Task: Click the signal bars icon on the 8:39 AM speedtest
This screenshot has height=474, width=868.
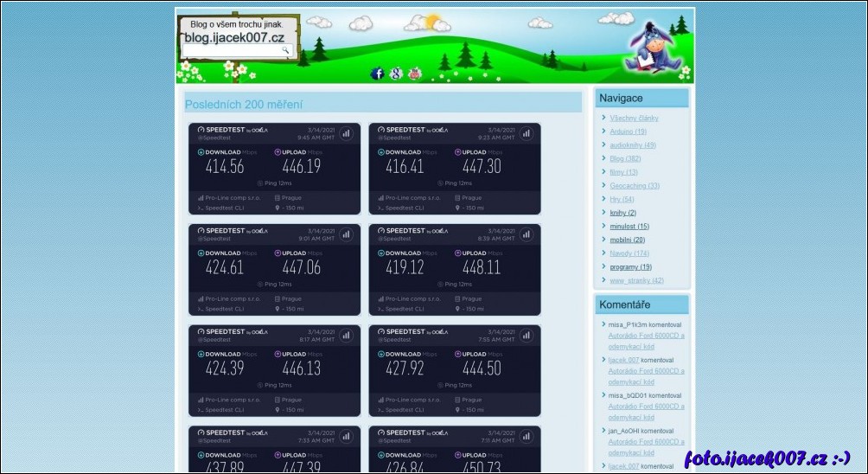Action: click(526, 234)
